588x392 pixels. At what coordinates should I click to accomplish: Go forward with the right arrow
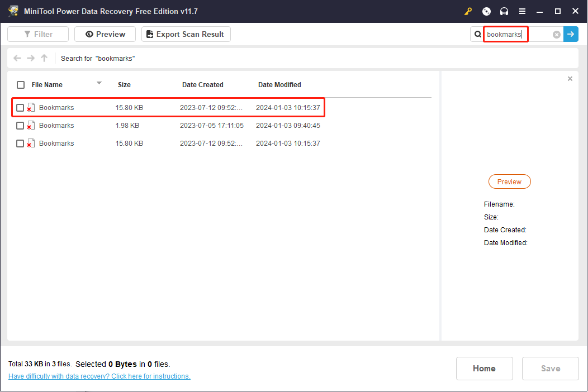[31, 58]
